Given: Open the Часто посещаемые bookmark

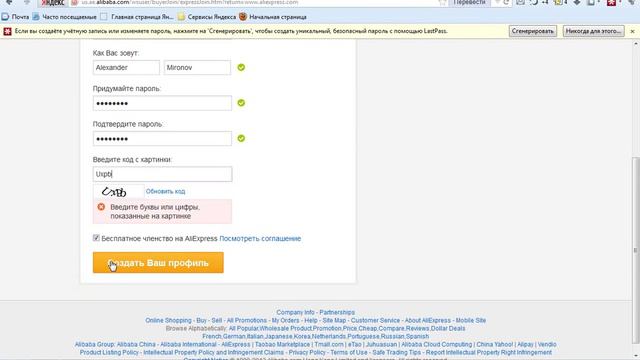Looking at the screenshot, I should pos(64,17).
